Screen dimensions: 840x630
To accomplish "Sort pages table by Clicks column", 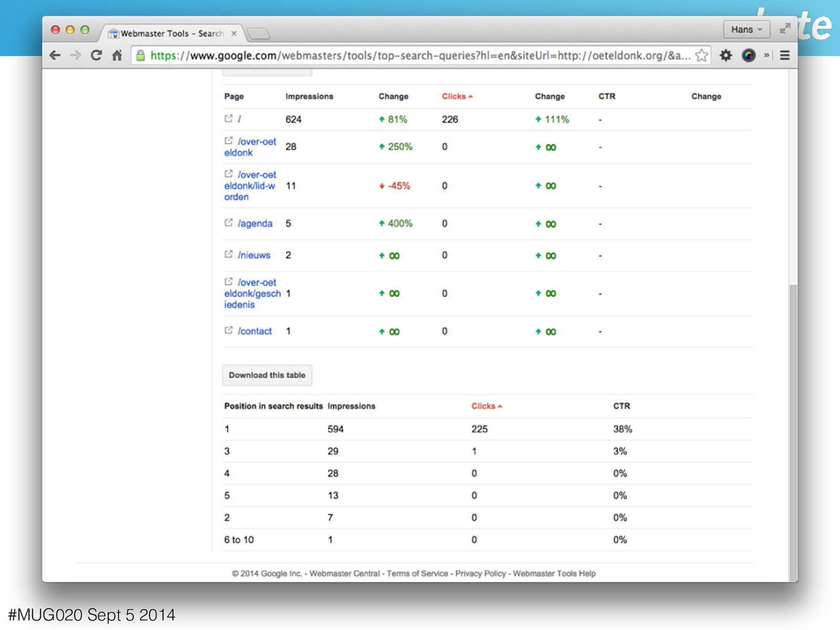I will point(457,96).
